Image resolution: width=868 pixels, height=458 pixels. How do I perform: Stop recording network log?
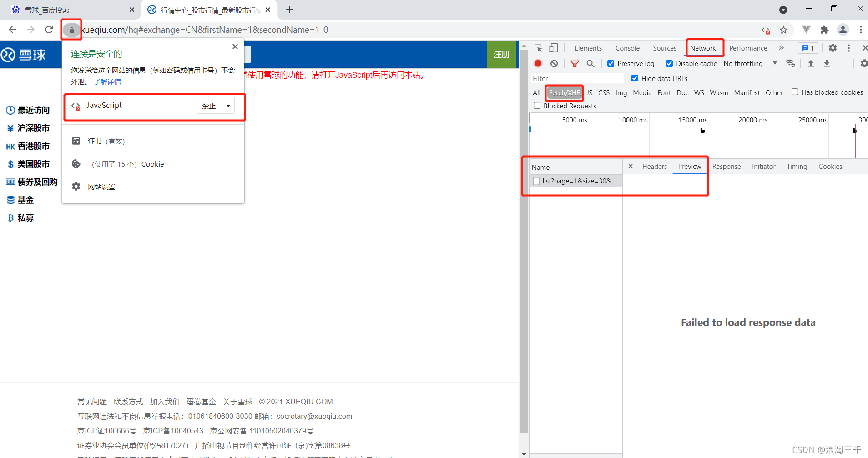click(538, 63)
